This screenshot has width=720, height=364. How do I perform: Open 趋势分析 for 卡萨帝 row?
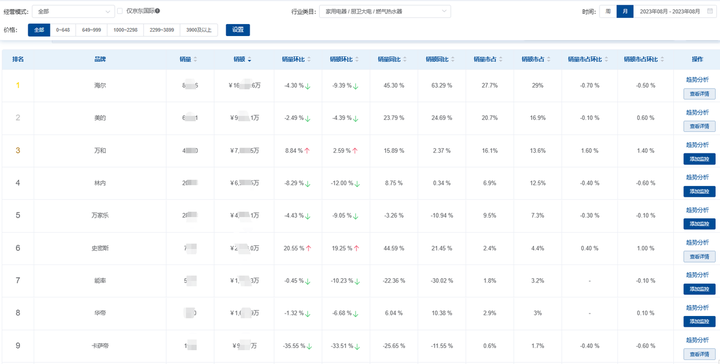click(697, 340)
